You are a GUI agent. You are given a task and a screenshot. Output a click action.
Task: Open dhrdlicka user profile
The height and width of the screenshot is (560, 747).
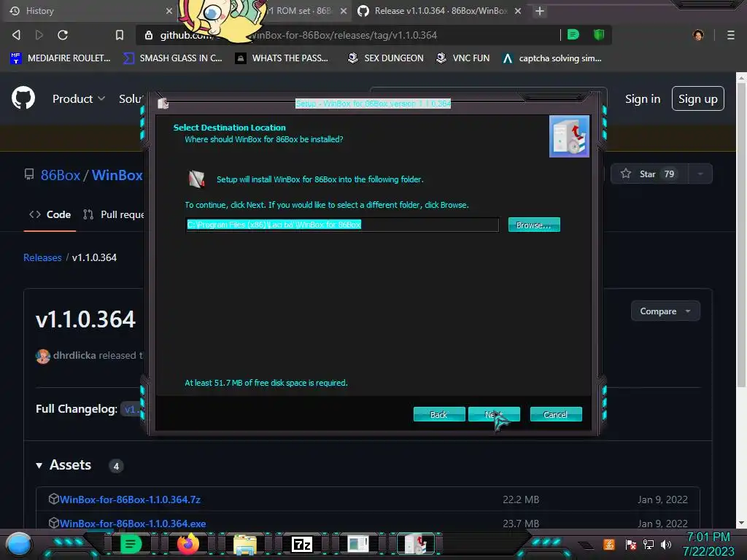(x=74, y=355)
